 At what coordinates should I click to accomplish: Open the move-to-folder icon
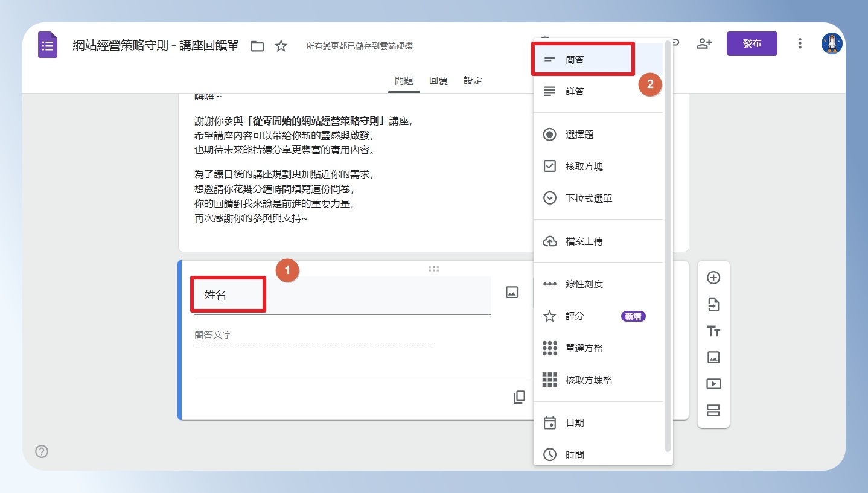257,46
